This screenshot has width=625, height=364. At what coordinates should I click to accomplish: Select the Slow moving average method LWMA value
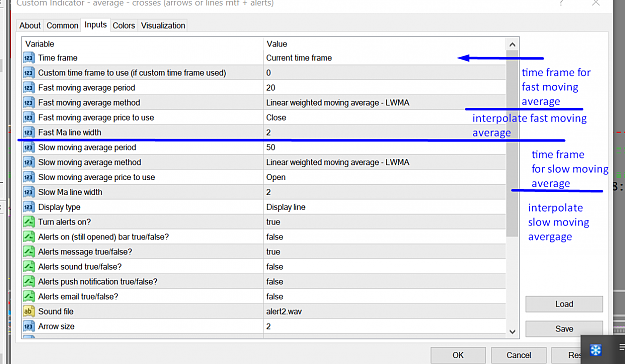338,162
